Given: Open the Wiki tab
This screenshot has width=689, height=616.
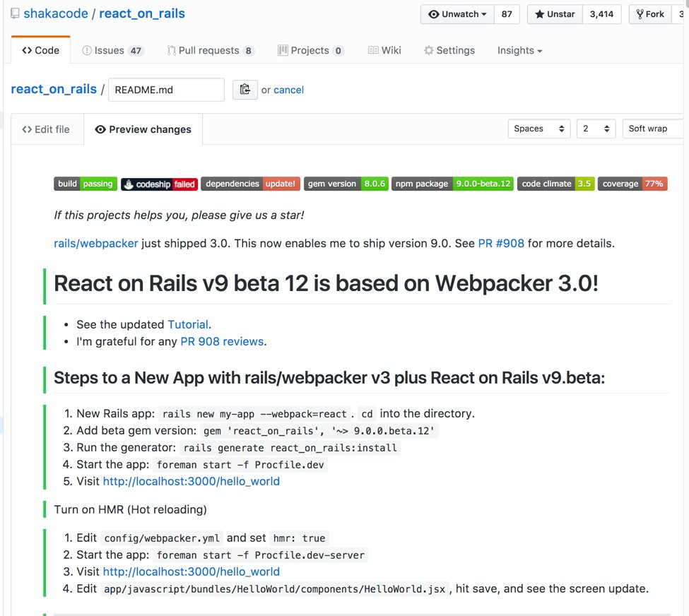Looking at the screenshot, I should [384, 51].
